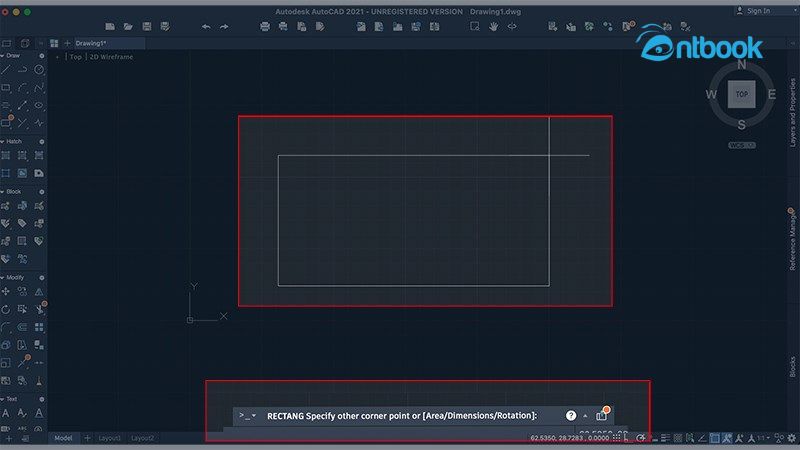The height and width of the screenshot is (450, 800).
Task: Collapse the Block tool group
Action: pos(3,192)
